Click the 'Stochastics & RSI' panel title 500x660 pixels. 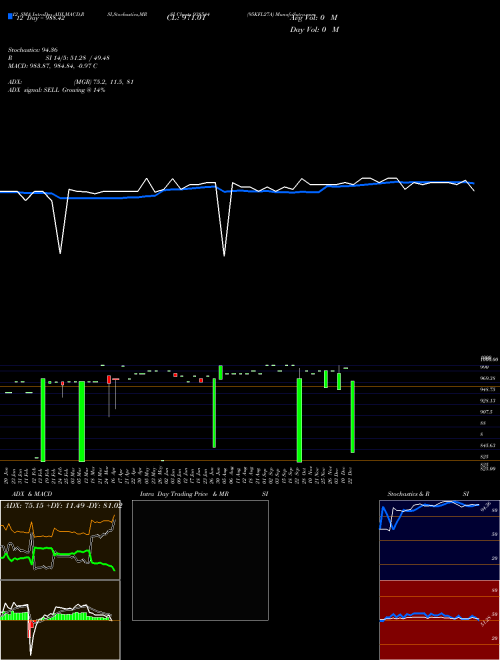point(428,494)
